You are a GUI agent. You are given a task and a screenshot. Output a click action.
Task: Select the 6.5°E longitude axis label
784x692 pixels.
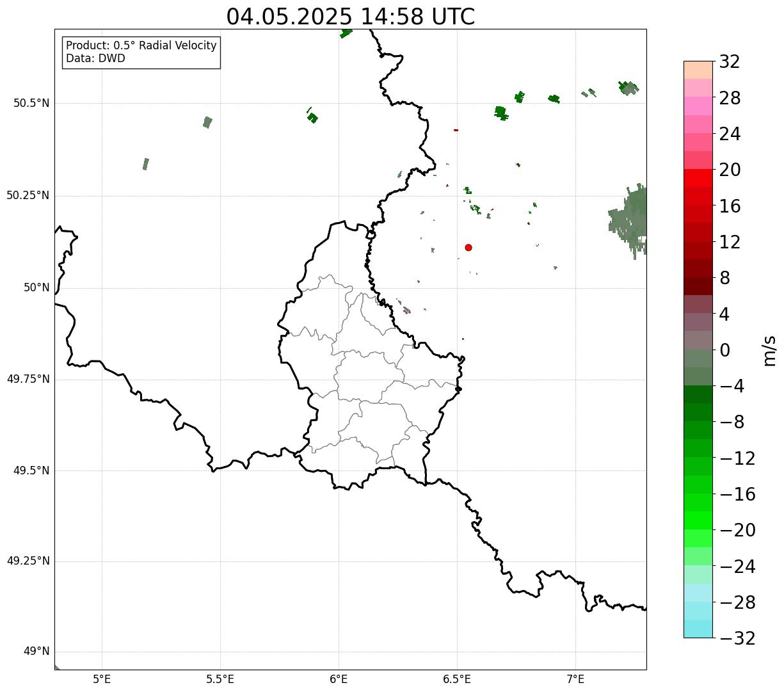click(457, 679)
